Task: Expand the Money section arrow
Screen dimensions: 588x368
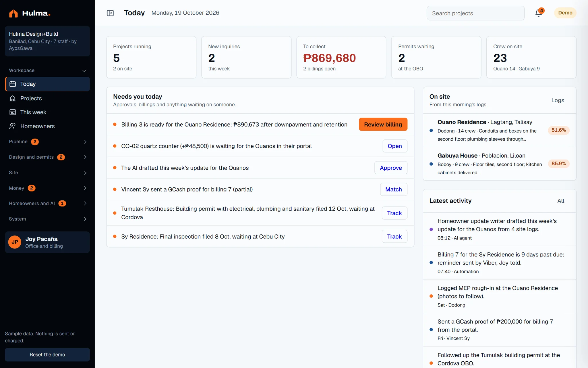Action: 85,188
